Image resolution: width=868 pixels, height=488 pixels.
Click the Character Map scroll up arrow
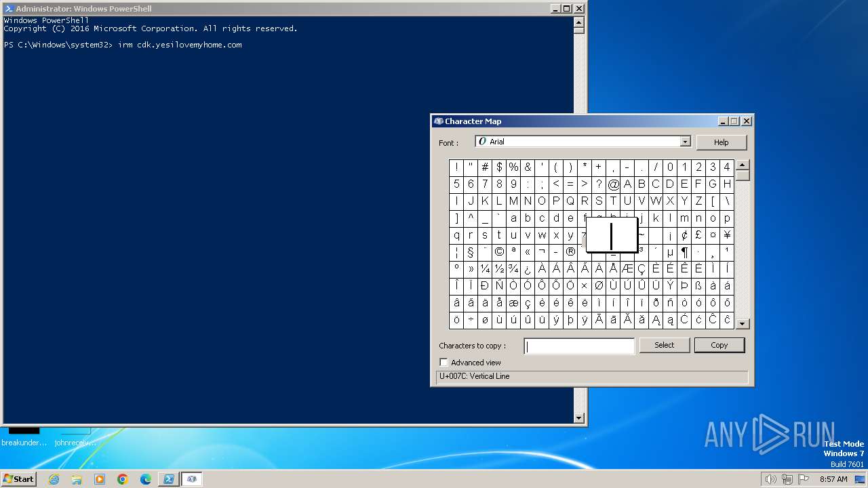[743, 165]
